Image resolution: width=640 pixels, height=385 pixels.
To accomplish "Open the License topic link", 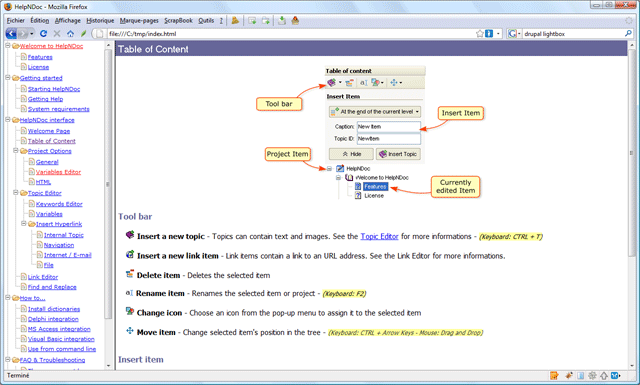I will [x=38, y=67].
